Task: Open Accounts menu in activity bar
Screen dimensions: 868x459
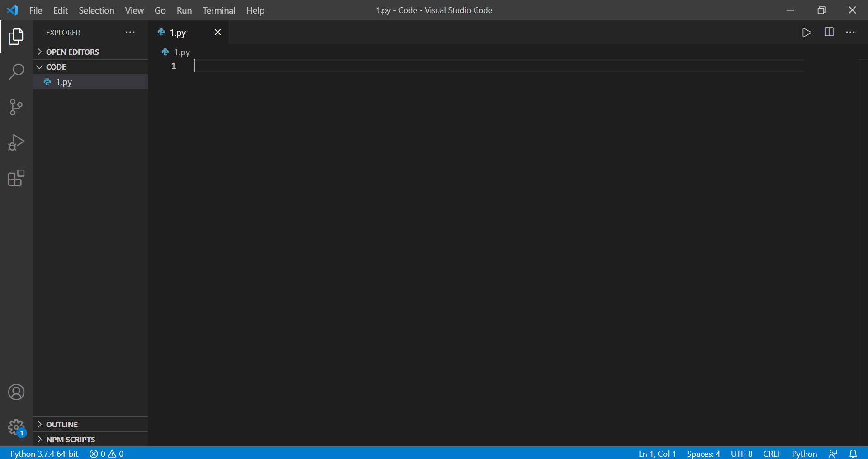Action: [x=16, y=392]
